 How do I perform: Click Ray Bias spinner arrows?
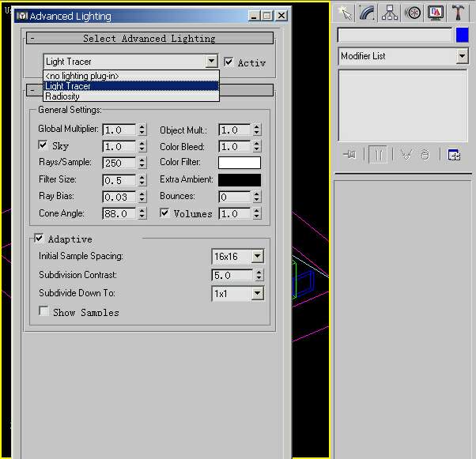pyautogui.click(x=142, y=198)
